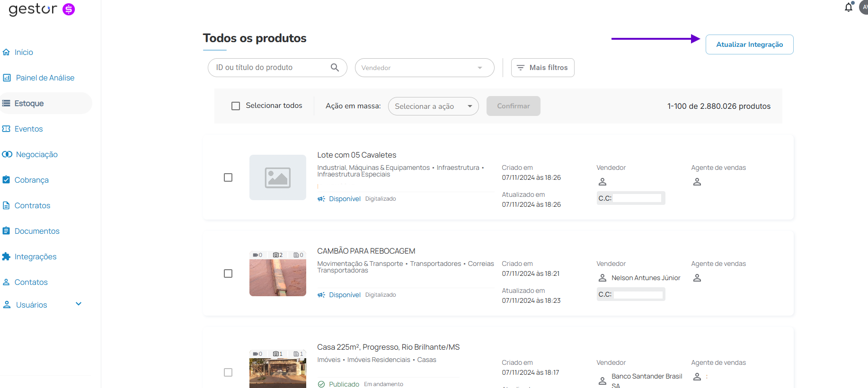Toggle the Selecionar todos checkbox
The width and height of the screenshot is (868, 388).
(236, 106)
